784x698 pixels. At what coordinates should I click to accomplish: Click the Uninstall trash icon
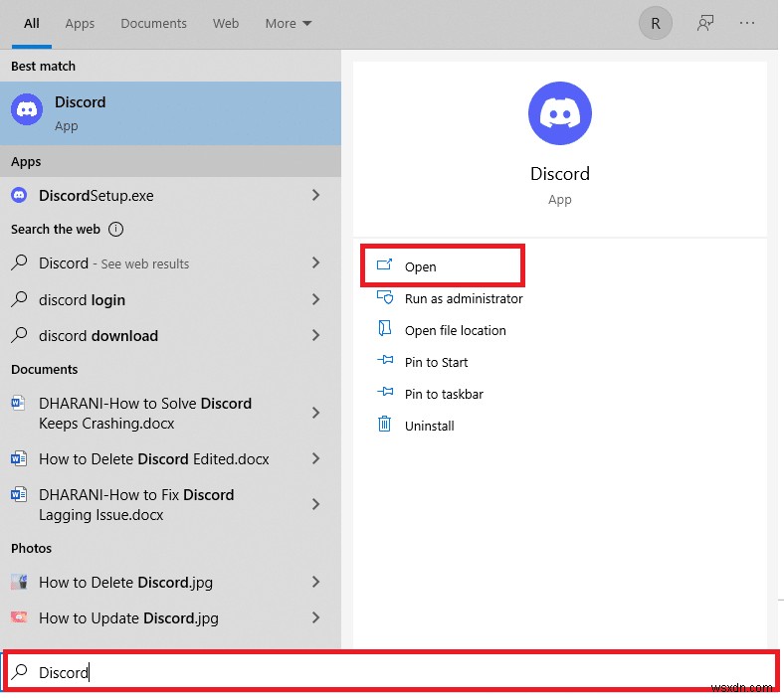385,425
